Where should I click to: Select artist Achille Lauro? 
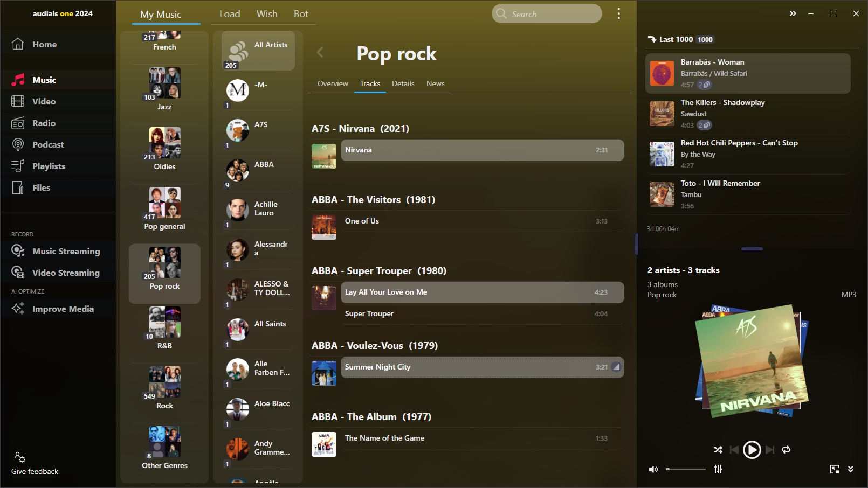click(x=258, y=211)
